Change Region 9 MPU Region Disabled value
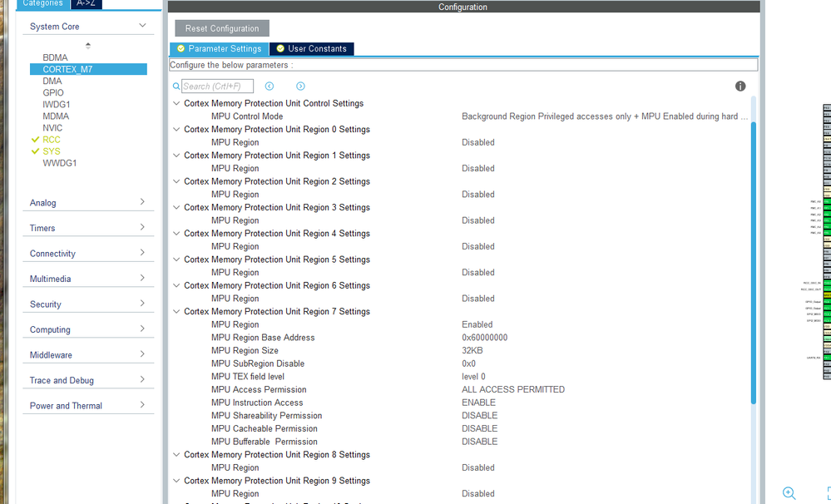Viewport: 831px width, 504px height. coord(478,494)
